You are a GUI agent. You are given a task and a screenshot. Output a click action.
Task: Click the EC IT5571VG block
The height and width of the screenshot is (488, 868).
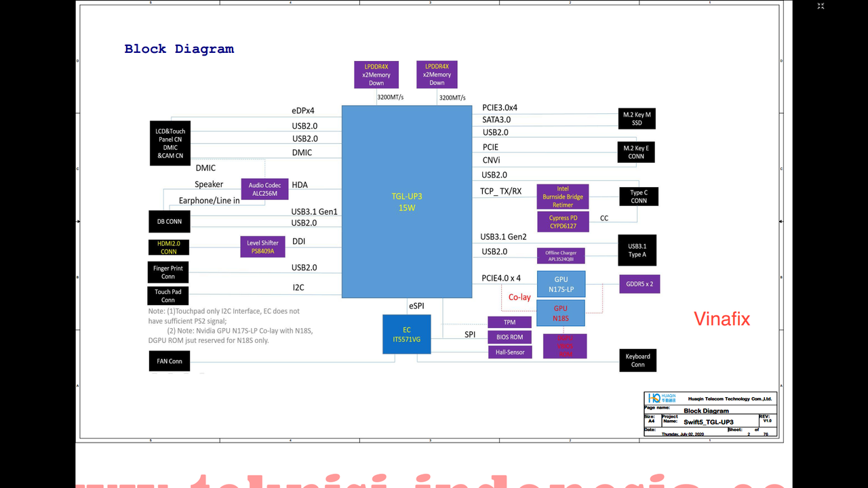[x=407, y=334]
